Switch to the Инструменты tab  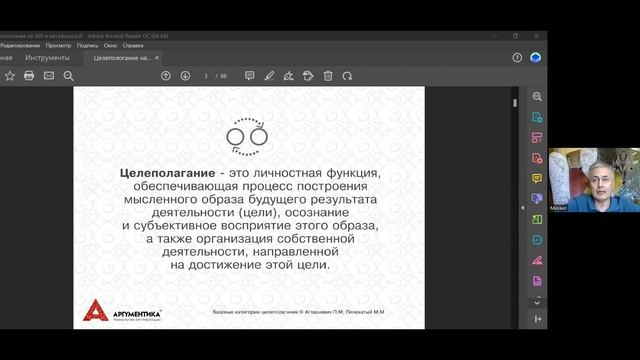pyautogui.click(x=47, y=58)
